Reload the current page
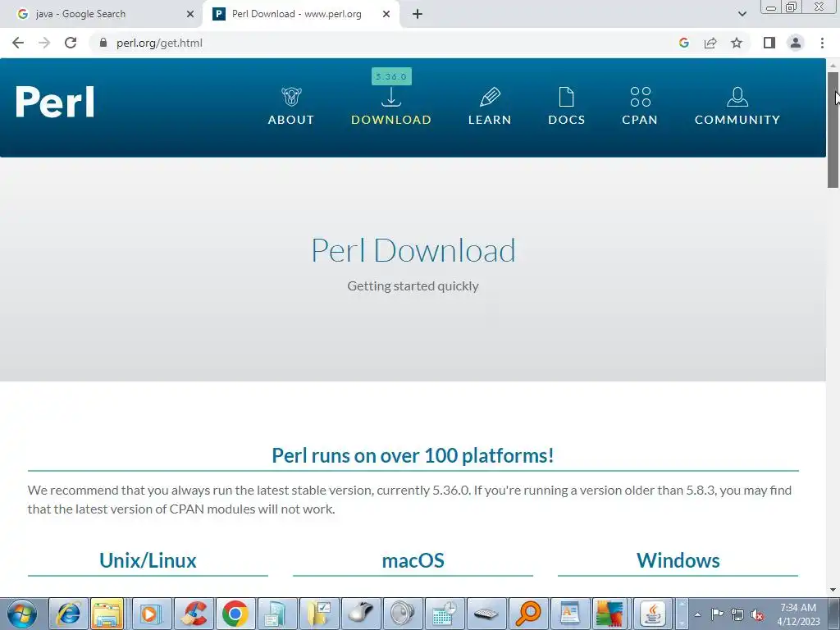840x630 pixels. coord(71,43)
